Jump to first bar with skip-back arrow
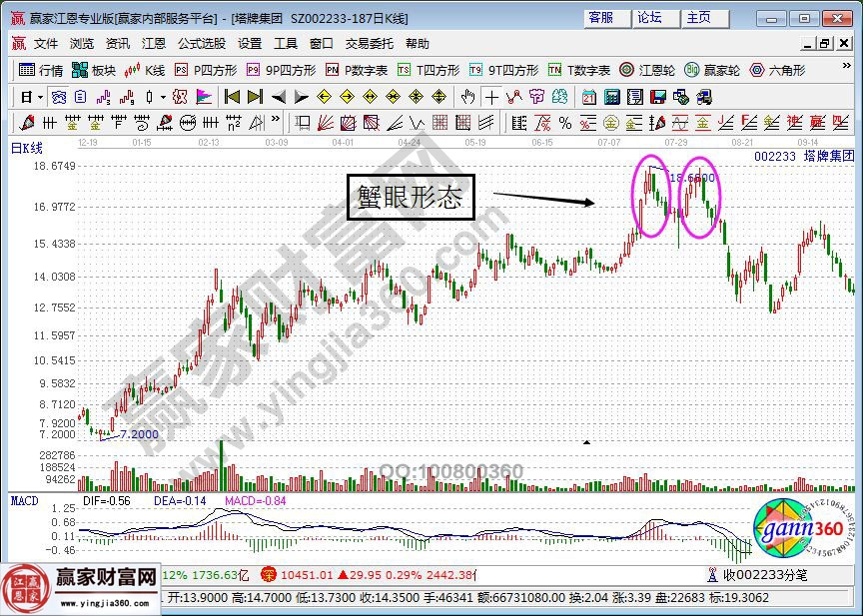This screenshot has height=616, width=863. (232, 97)
